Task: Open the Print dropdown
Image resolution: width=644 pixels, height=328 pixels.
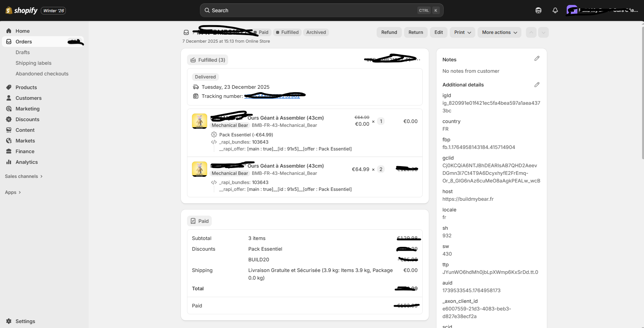Action: 462,32
